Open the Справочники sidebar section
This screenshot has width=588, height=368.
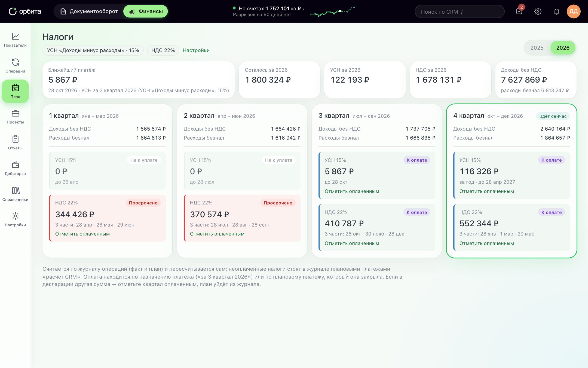[x=15, y=194]
